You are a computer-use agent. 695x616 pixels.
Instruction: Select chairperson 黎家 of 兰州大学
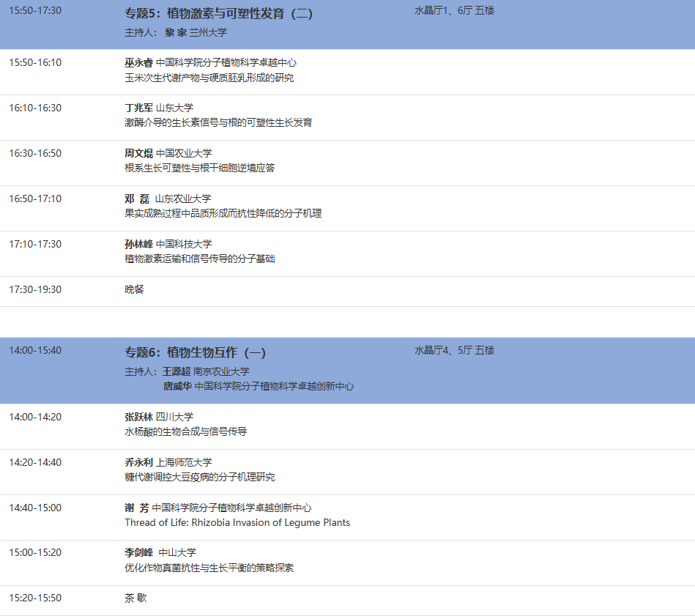[x=174, y=32]
